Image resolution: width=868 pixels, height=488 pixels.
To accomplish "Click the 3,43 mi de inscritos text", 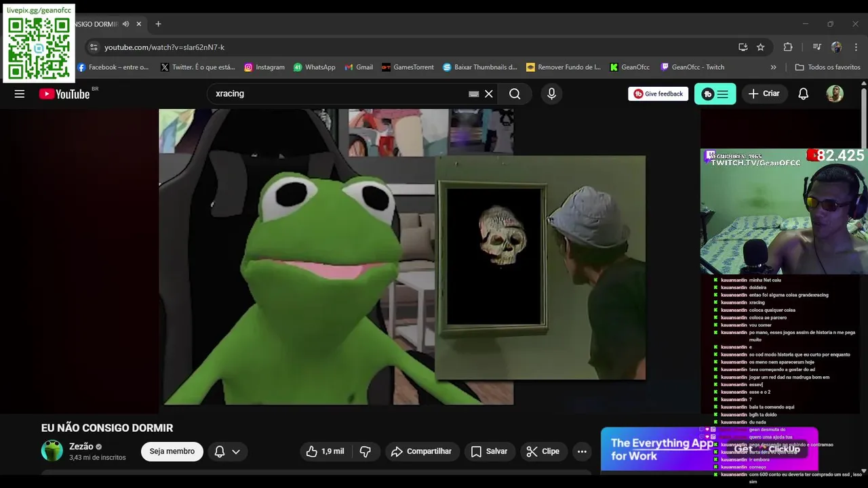I will (x=98, y=457).
